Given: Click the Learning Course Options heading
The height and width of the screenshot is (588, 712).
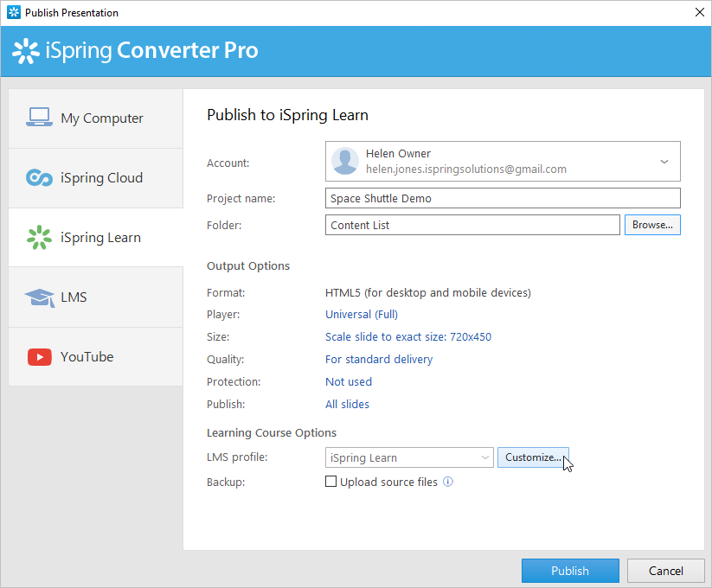Looking at the screenshot, I should click(x=272, y=433).
